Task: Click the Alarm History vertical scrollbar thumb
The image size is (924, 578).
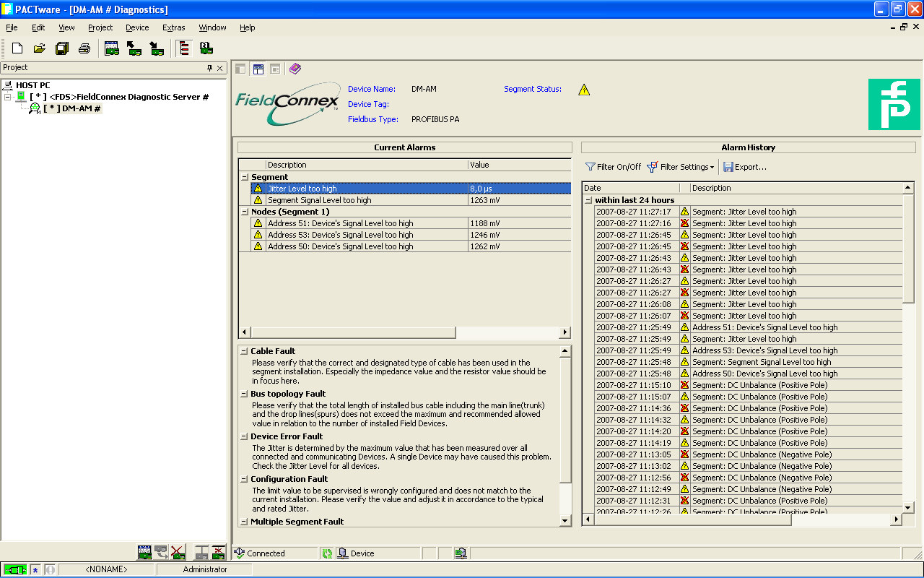Action: pos(908,248)
